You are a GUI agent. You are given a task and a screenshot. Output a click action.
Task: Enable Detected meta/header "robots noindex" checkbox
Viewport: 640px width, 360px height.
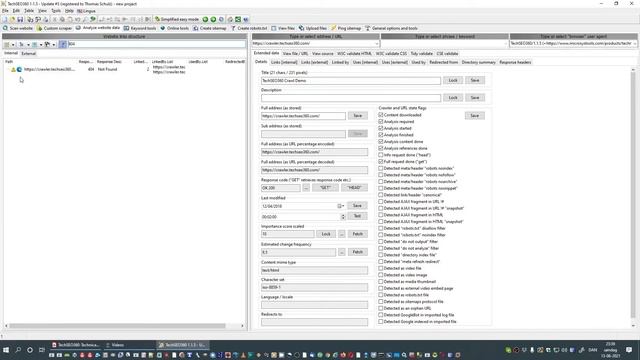(x=381, y=168)
